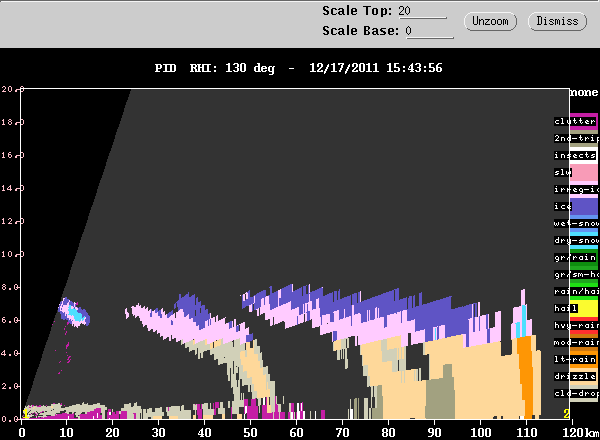Click the 'drizzle' legend label
Image resolution: width=600 pixels, height=440 pixels.
(575, 376)
